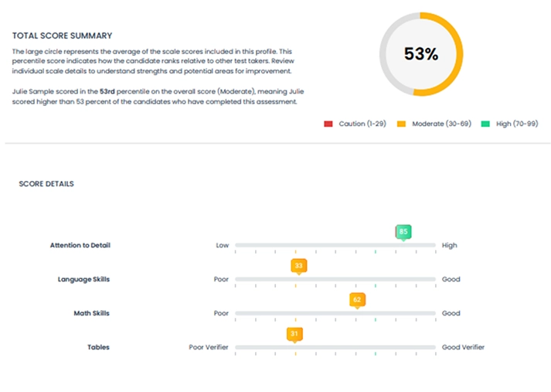Click the Attention to Detail label
The width and height of the screenshot is (551, 392).
(x=80, y=245)
